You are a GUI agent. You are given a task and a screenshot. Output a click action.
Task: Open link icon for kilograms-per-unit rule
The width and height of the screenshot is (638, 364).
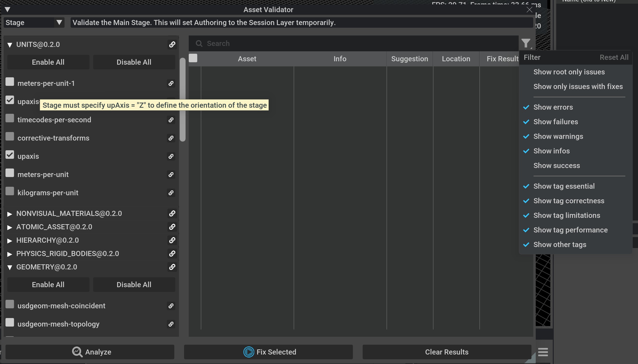(x=171, y=193)
